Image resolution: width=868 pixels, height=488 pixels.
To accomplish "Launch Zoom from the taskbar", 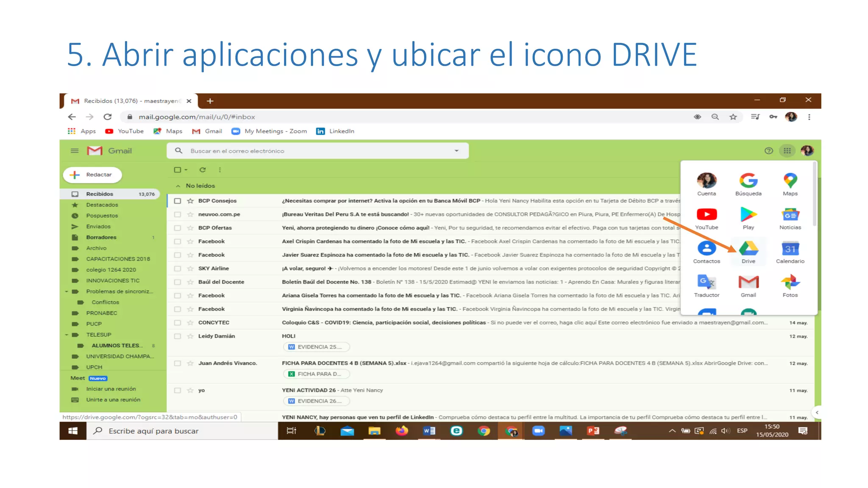I will click(538, 431).
